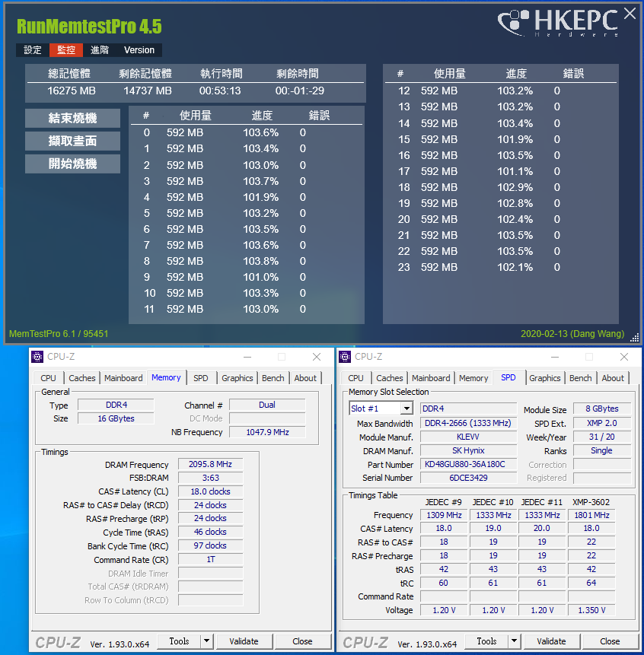Click the 擷取畫面 screenshot button
Image resolution: width=644 pixels, height=655 pixels.
pyautogui.click(x=73, y=141)
